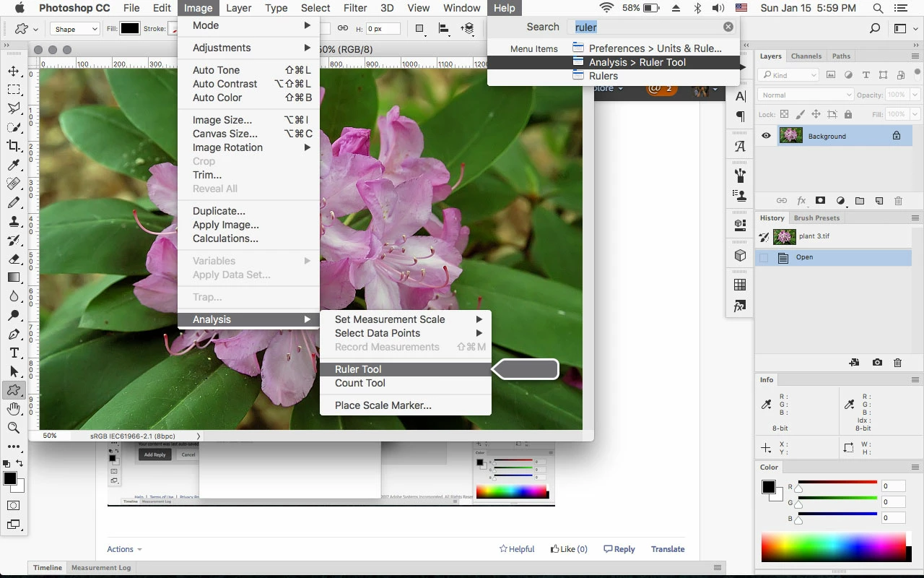Open the Shape mode dropdown in options bar
The width and height of the screenshot is (924, 578).
pos(75,29)
